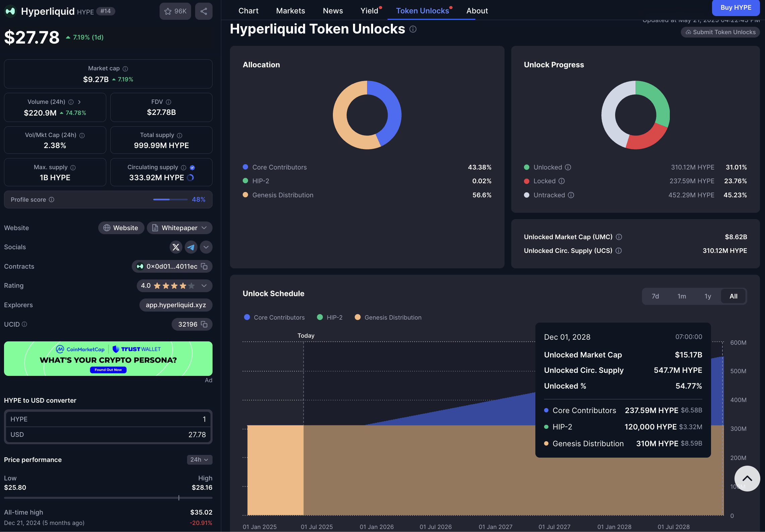765x532 pixels.
Task: Open Hyperliquid's Telegram icon
Action: click(x=191, y=247)
